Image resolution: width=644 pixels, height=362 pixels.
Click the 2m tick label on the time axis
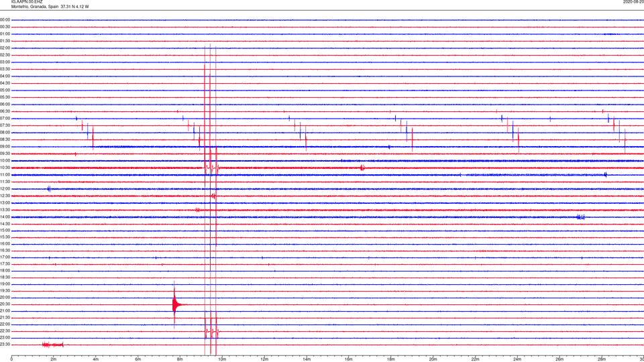click(54, 359)
